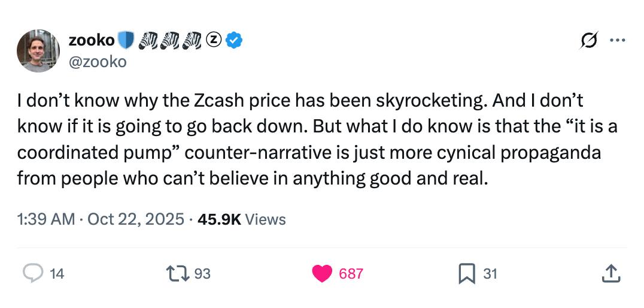644x308 pixels.
Task: Toggle the pink heart like button
Action: [322, 274]
